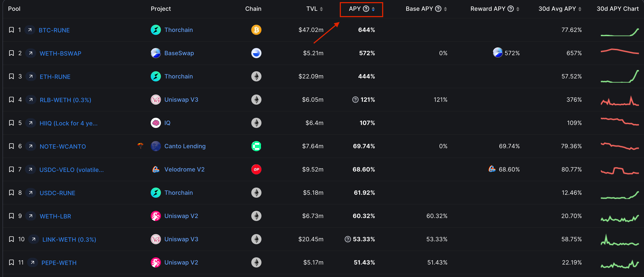The width and height of the screenshot is (644, 277).
Task: Click the IQ brain logo icon
Action: [156, 123]
